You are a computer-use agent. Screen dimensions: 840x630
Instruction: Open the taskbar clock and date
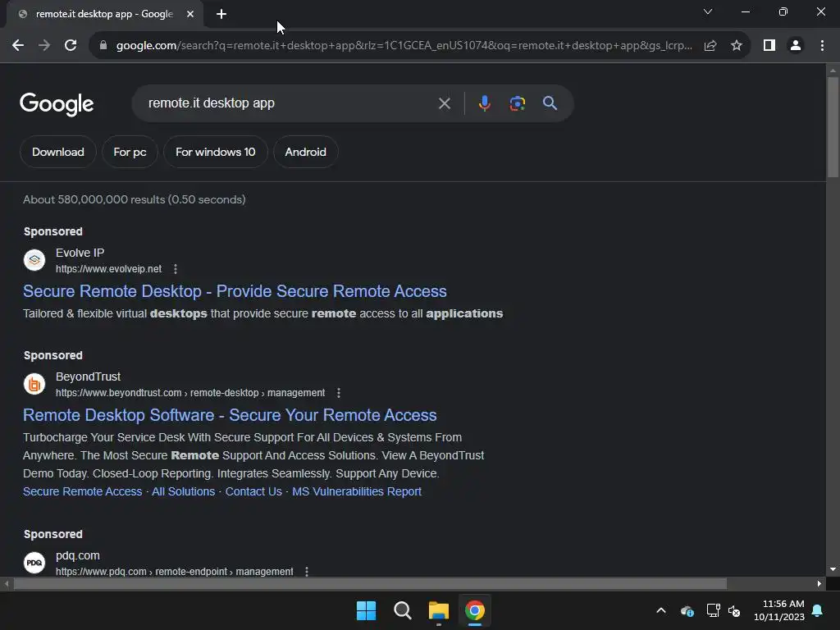[779, 610]
